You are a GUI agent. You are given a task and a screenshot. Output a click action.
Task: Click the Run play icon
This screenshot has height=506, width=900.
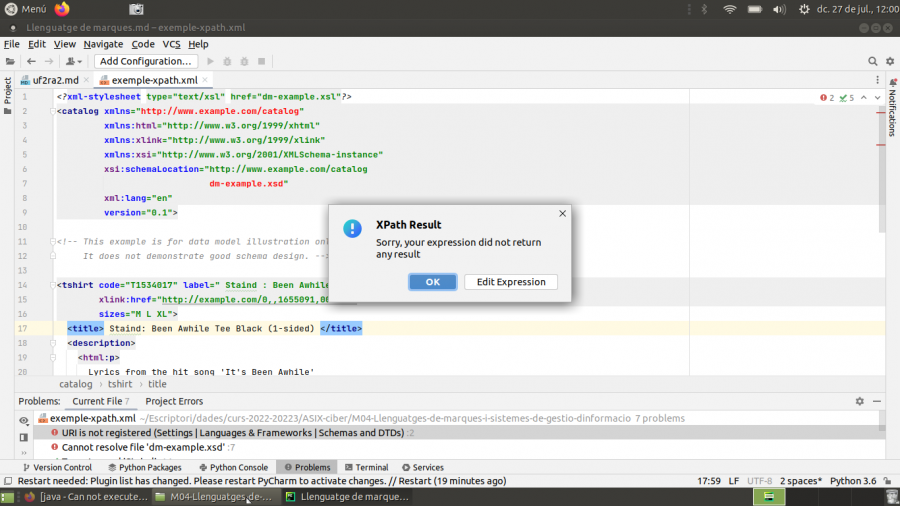pos(210,61)
